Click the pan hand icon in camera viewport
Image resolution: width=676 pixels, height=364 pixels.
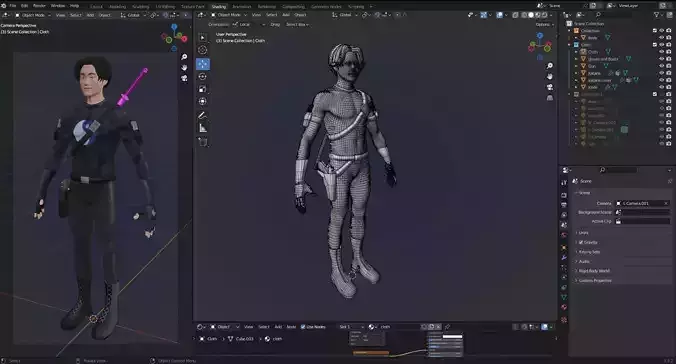pyautogui.click(x=184, y=68)
